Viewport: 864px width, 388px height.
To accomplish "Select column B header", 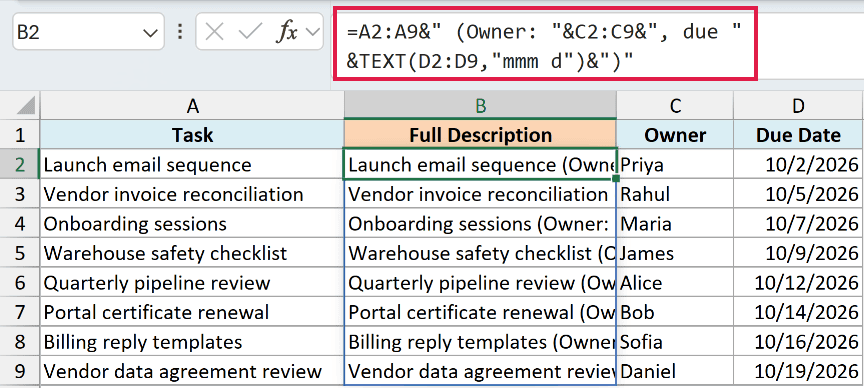I will (x=480, y=106).
